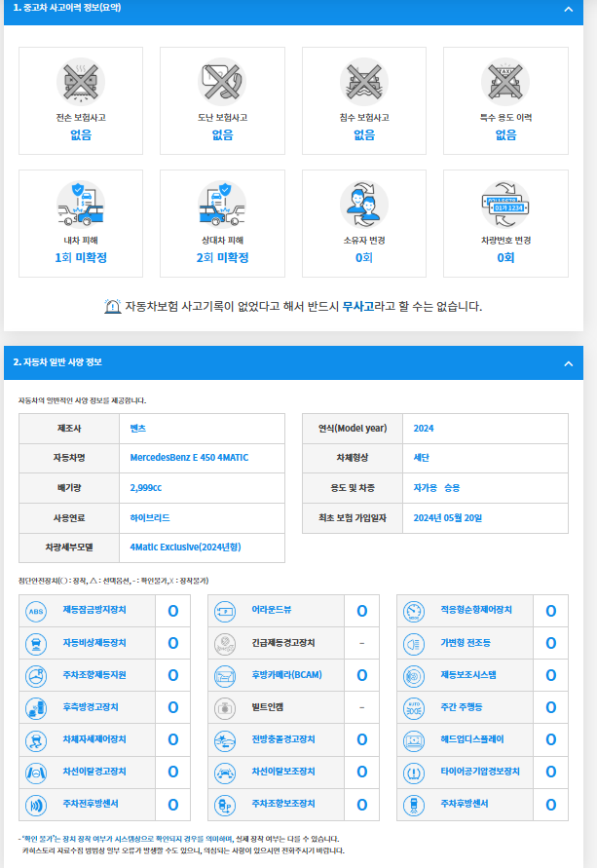The image size is (597, 868).
Task: Click the 차선이탈보조장치 icon
Action: pyautogui.click(x=225, y=773)
